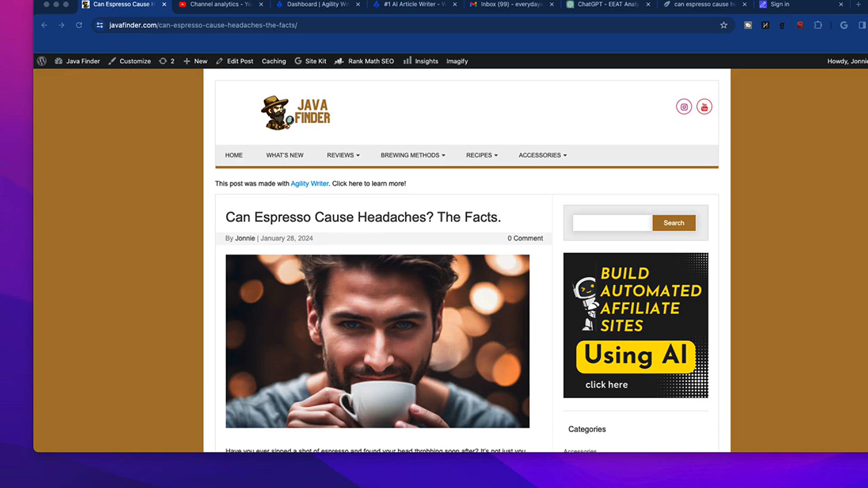Bookmark page with the star icon

pyautogui.click(x=723, y=25)
